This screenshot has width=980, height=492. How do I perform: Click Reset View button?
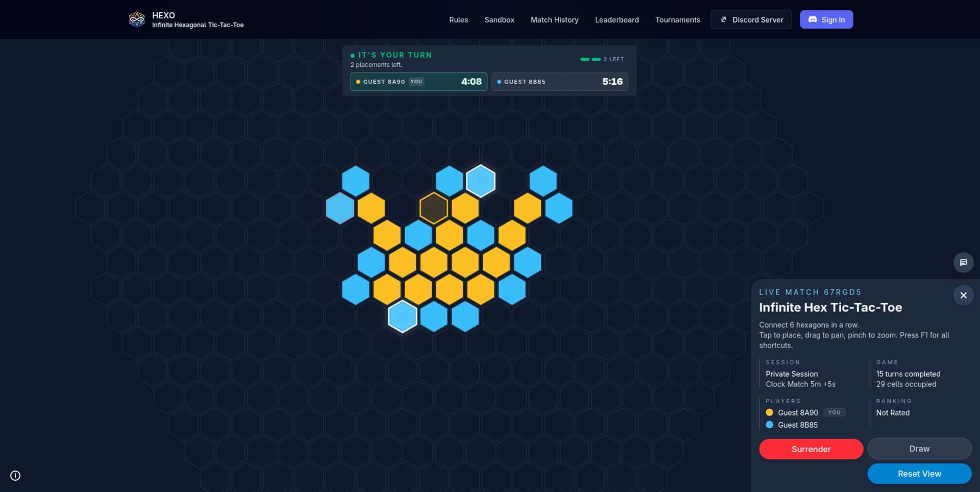[919, 474]
